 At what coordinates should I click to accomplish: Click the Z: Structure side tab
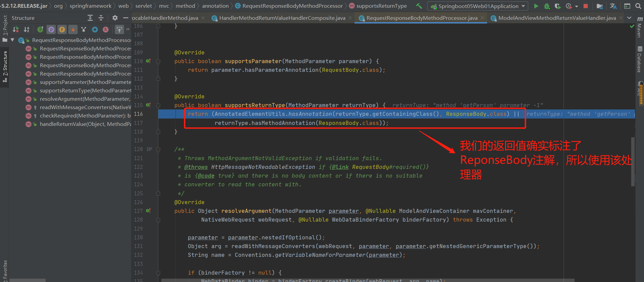[5, 66]
